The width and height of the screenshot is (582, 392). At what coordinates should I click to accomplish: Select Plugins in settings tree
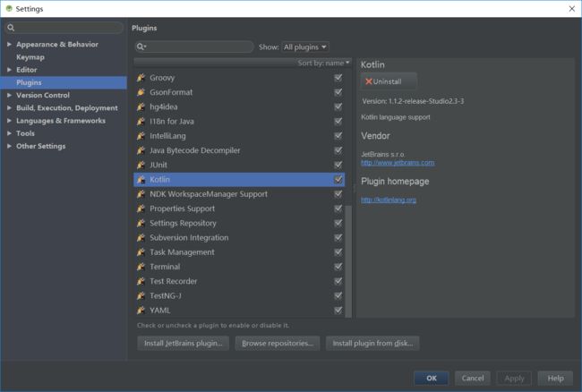[x=64, y=82]
